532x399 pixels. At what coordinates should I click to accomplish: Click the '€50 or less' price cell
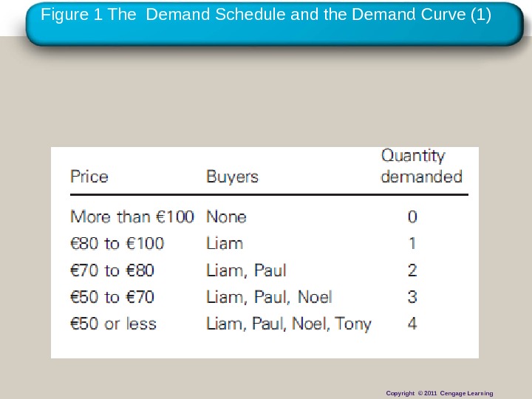coord(113,324)
